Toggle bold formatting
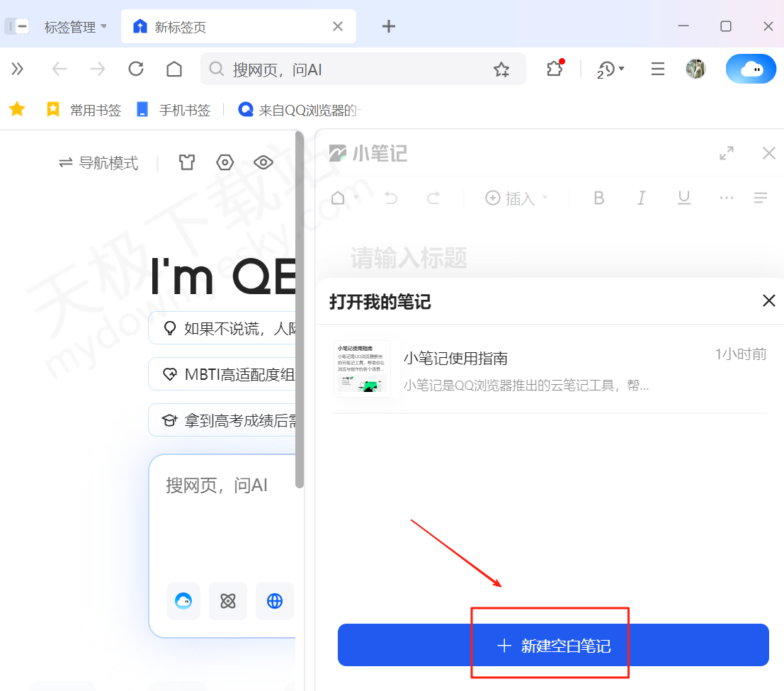Image resolution: width=784 pixels, height=691 pixels. [599, 198]
